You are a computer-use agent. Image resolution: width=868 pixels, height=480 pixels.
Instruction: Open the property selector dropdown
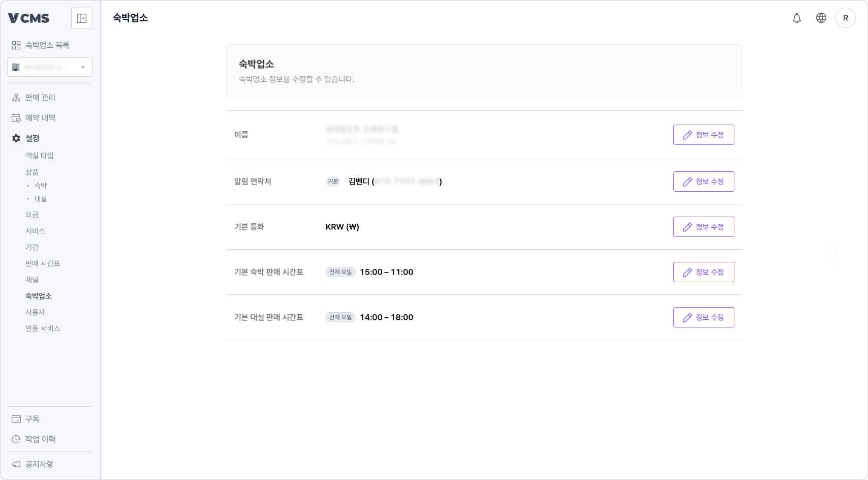(49, 67)
